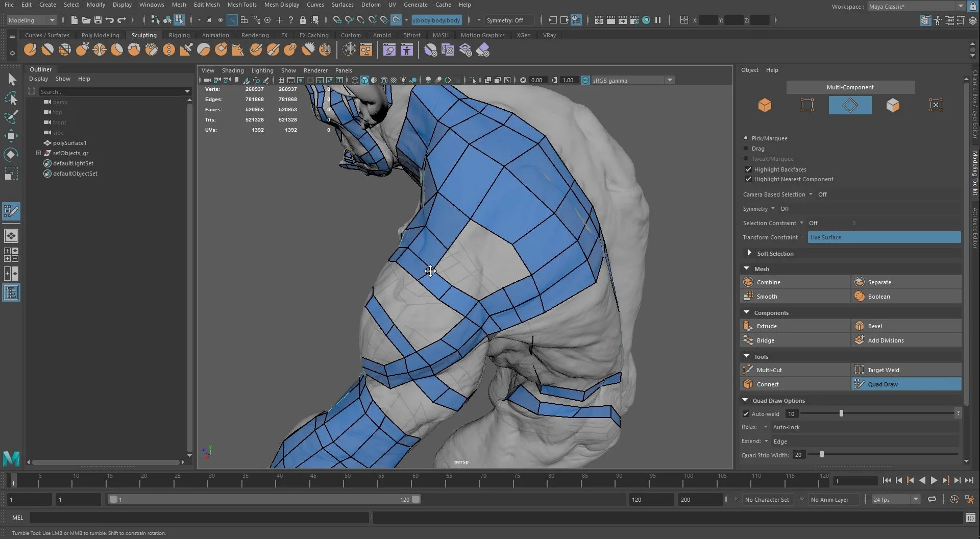The height and width of the screenshot is (539, 980).
Task: Toggle Auto Keyframe icon near fps
Action: tap(954, 499)
